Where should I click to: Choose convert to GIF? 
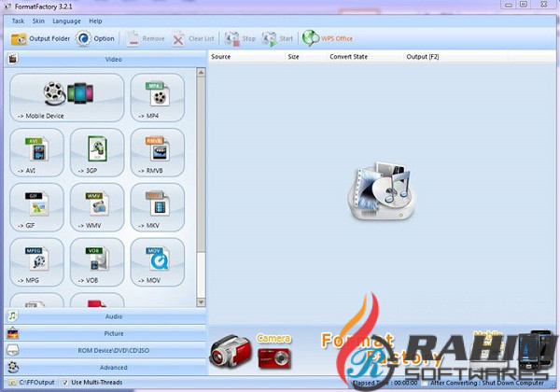pyautogui.click(x=36, y=207)
